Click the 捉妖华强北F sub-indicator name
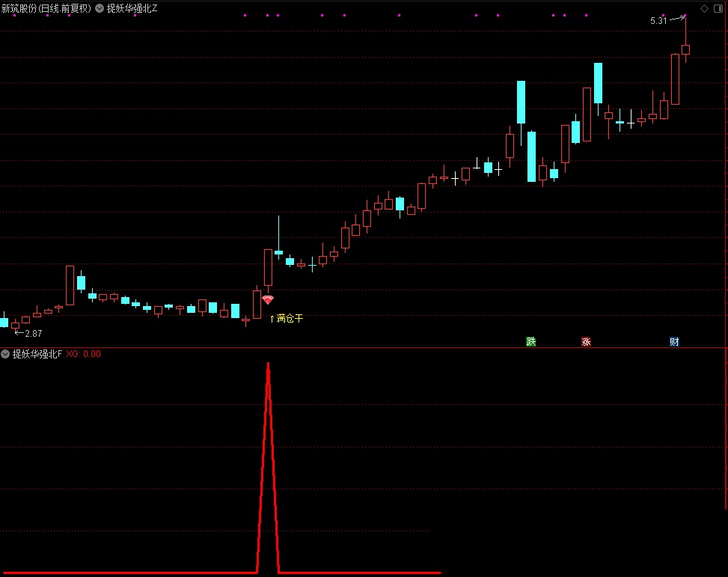 (x=37, y=354)
